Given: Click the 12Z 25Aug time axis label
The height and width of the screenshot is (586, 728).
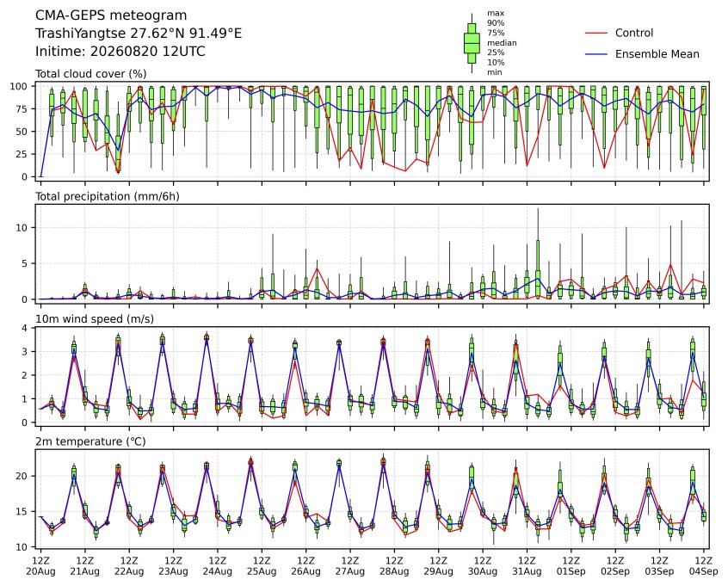Looking at the screenshot, I should 262,566.
